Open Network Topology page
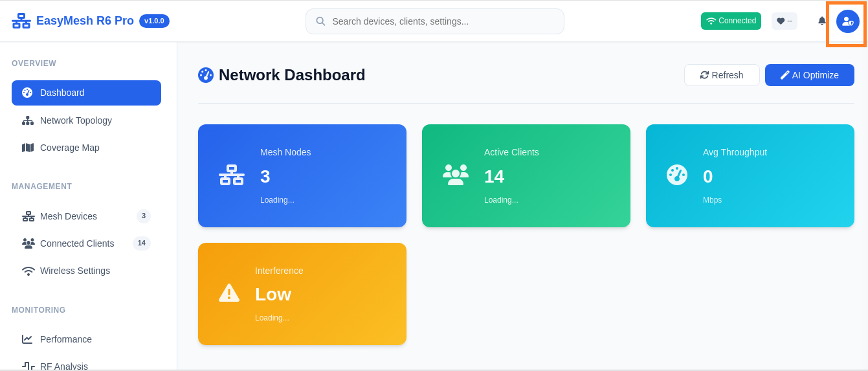 coord(86,120)
